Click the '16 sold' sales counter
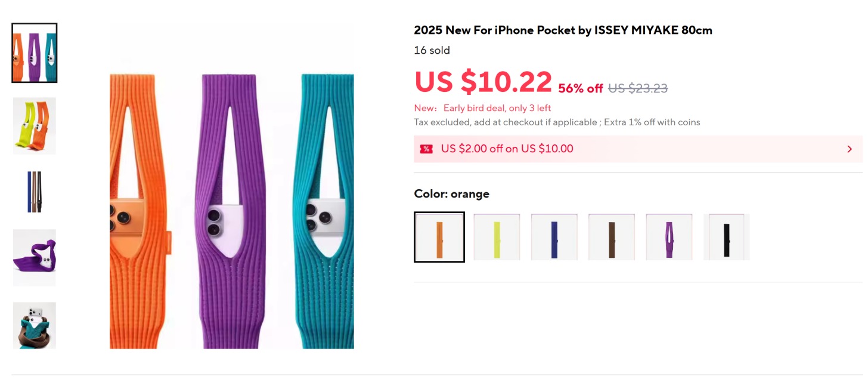Screen dimensions: 868x385 [x=432, y=50]
